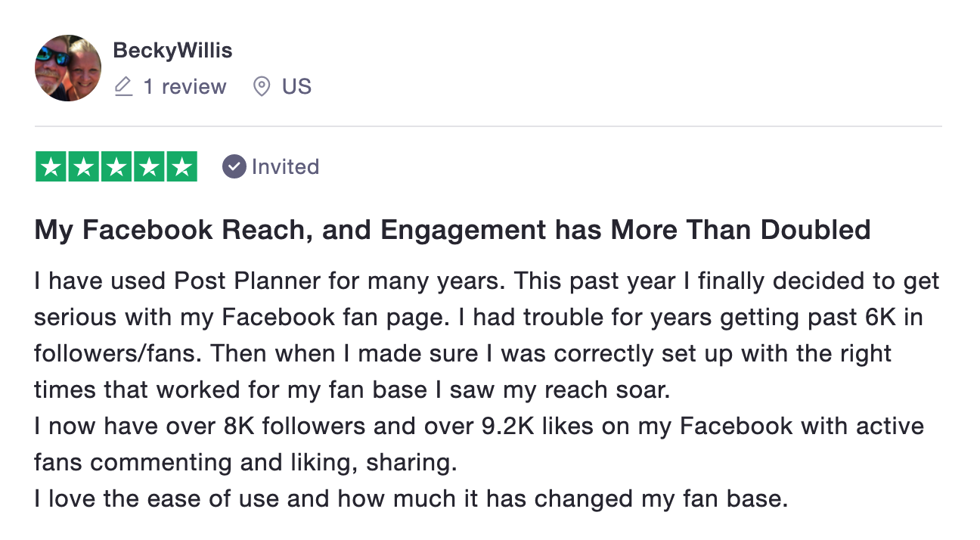Click the third green rating star
The image size is (980, 540).
(116, 167)
